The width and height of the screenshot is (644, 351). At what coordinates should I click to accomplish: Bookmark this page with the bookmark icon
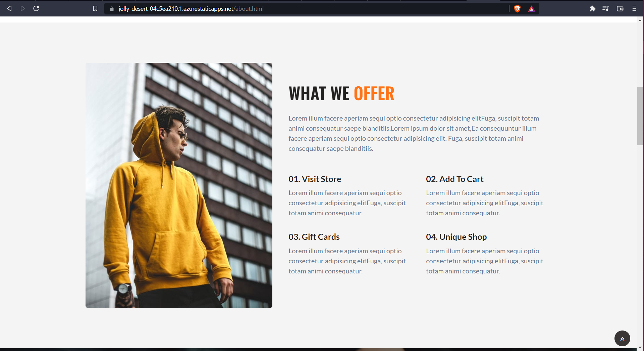95,8
